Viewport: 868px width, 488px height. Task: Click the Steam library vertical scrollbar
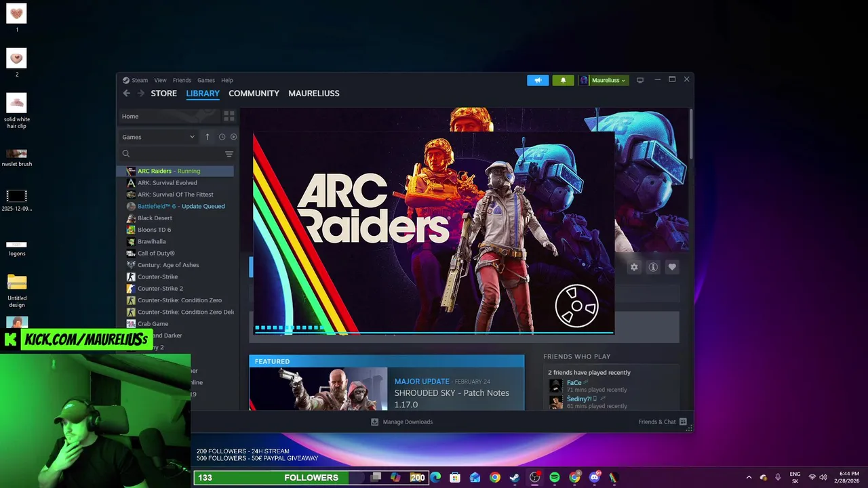(691, 134)
